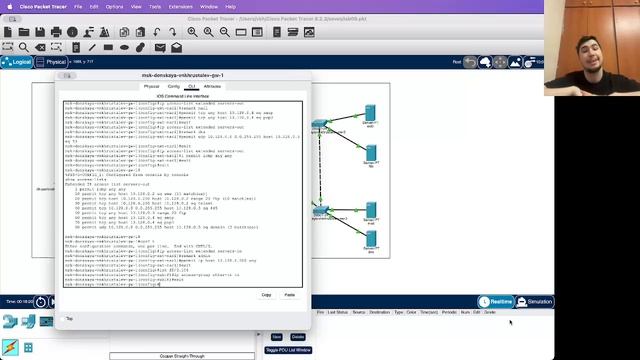Image resolution: width=640 pixels, height=360 pixels.
Task: Click the server cluster icon in main toolbar
Action: (293, 32)
